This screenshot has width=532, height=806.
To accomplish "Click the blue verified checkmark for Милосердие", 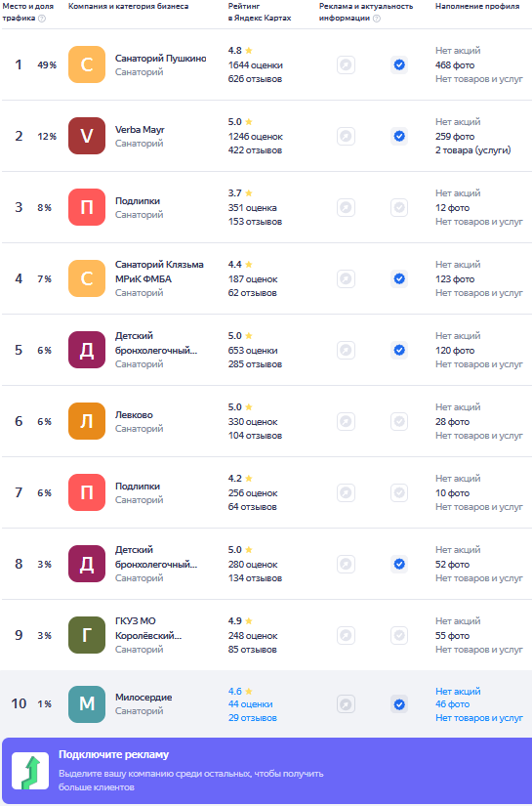I will point(399,704).
